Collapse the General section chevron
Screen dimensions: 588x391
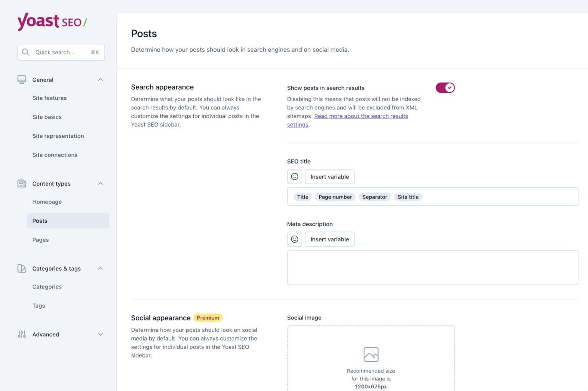pyautogui.click(x=100, y=80)
